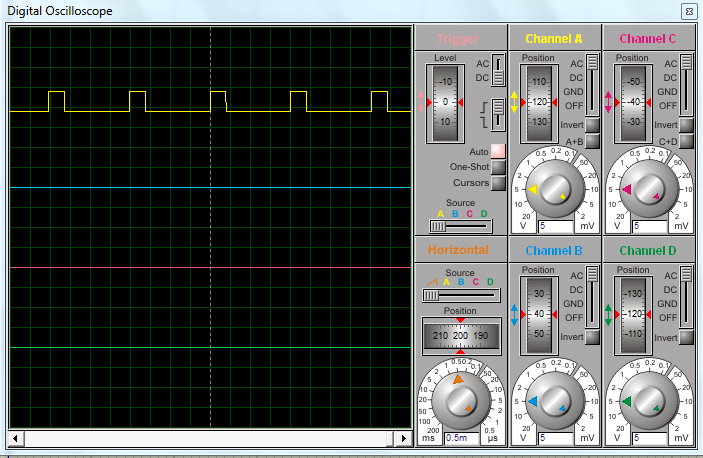The width and height of the screenshot is (703, 458).
Task: Click the 0.5m timebase value field
Action: click(x=462, y=438)
